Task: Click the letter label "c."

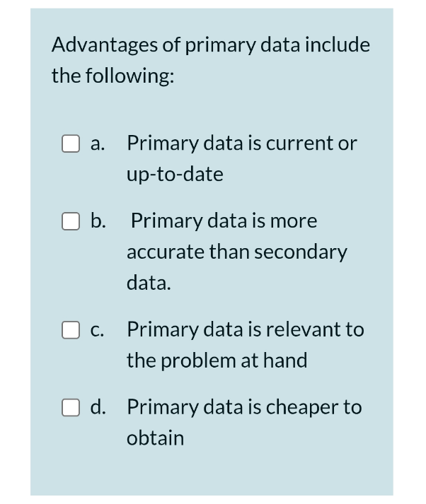Action: 97,330
